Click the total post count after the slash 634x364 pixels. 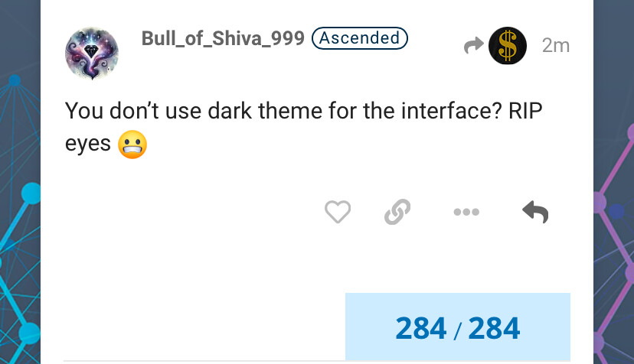tap(494, 328)
